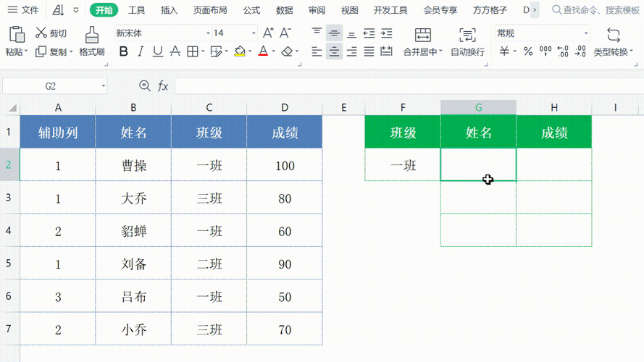Switch to the 视图 tab
The width and height of the screenshot is (644, 362).
349,10
